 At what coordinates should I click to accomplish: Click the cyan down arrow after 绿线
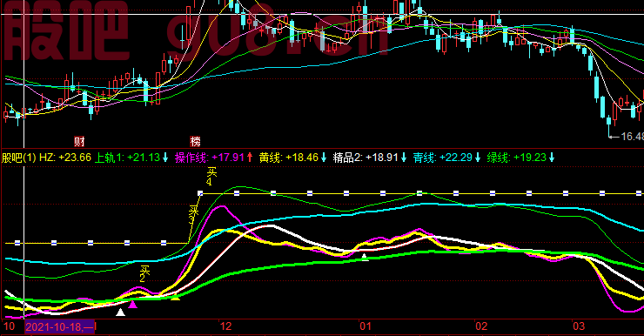(x=552, y=158)
